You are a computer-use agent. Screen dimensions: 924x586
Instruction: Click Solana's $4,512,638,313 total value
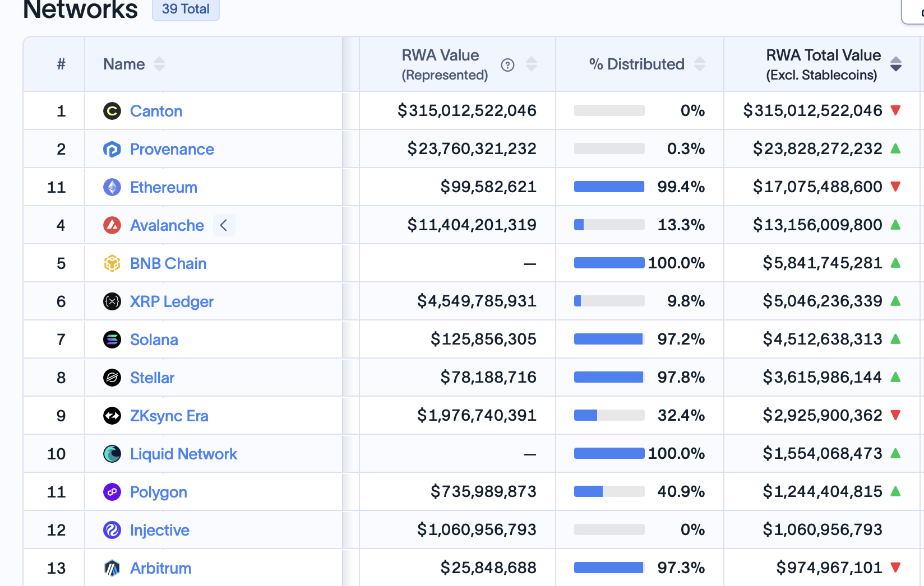point(823,339)
